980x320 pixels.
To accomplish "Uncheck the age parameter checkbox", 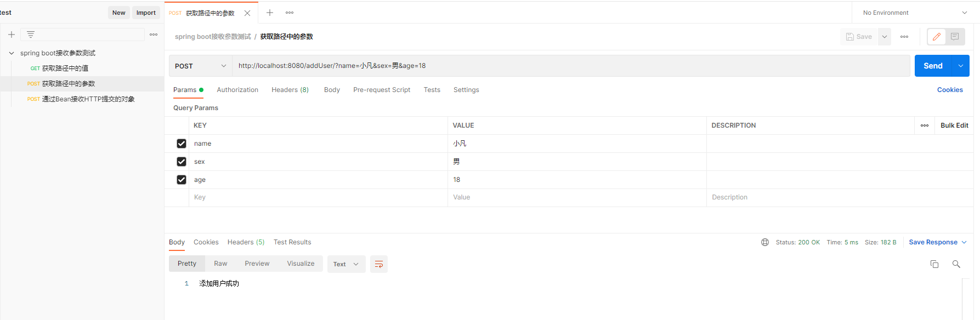I will pyautogui.click(x=182, y=180).
